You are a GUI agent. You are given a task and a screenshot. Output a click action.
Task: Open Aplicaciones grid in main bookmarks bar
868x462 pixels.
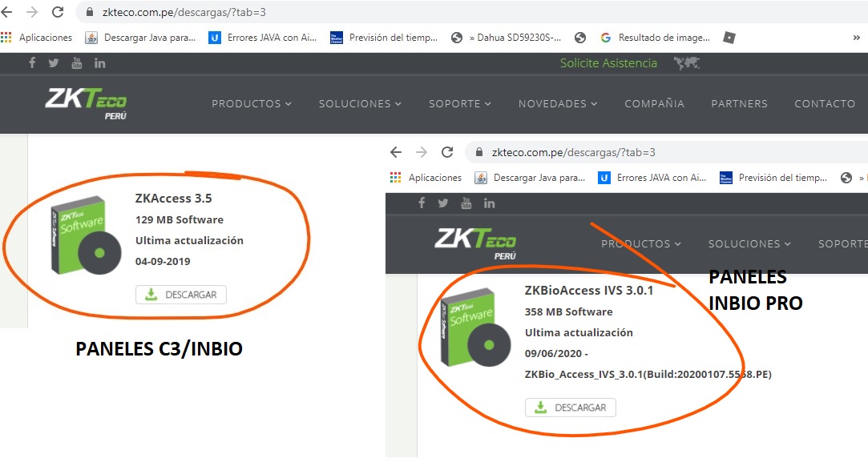[x=37, y=38]
